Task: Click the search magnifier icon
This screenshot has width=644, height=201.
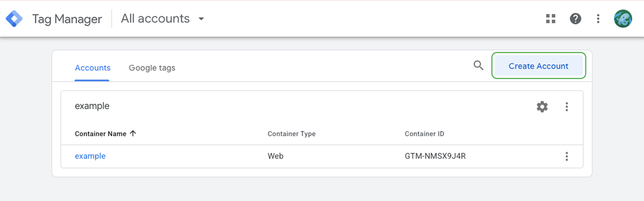Action: [478, 65]
